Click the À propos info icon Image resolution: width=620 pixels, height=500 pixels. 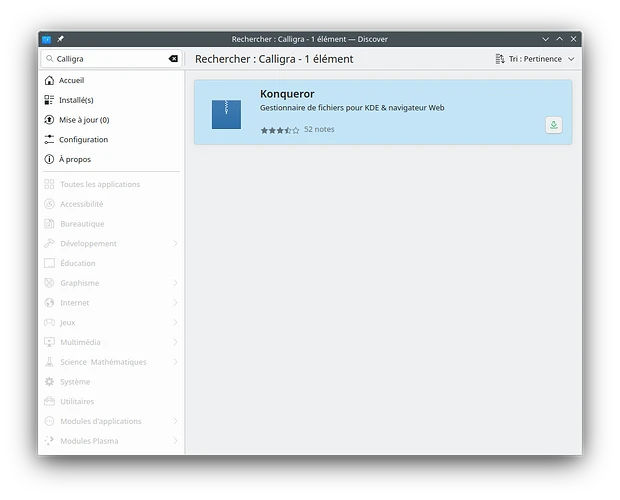click(49, 159)
